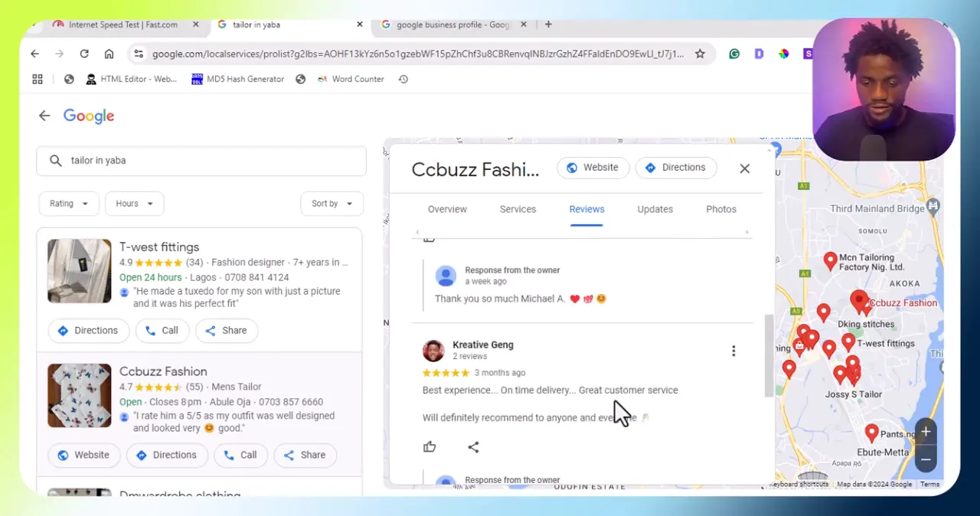Switch to Photos tab

(x=721, y=209)
